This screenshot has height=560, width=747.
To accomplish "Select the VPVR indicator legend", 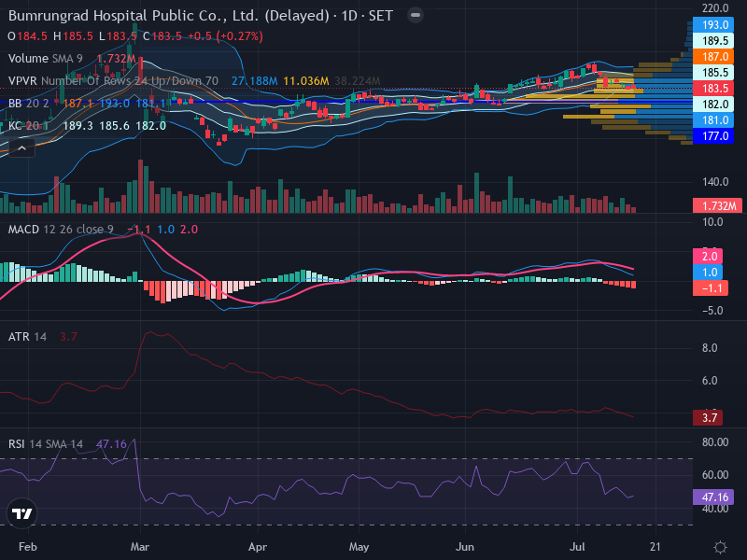I will click(113, 81).
